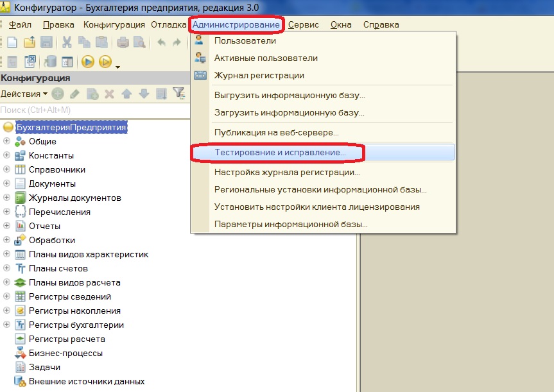Expand the Планы видов характеристик node
Image resolution: width=554 pixels, height=392 pixels.
6,254
